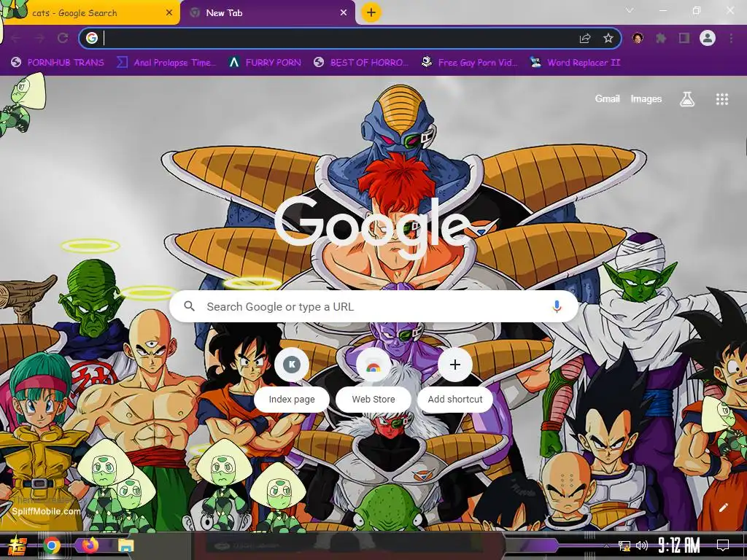747x560 pixels.
Task: Open network status in system tray
Action: click(624, 545)
